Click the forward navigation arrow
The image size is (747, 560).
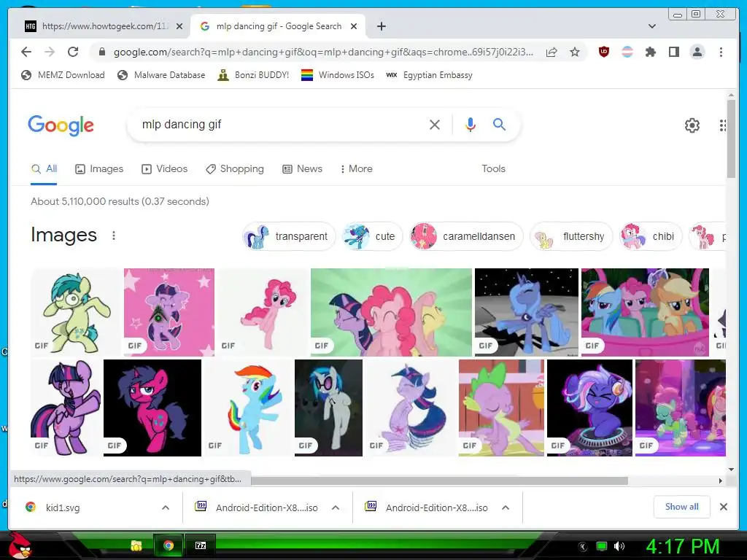(x=50, y=52)
